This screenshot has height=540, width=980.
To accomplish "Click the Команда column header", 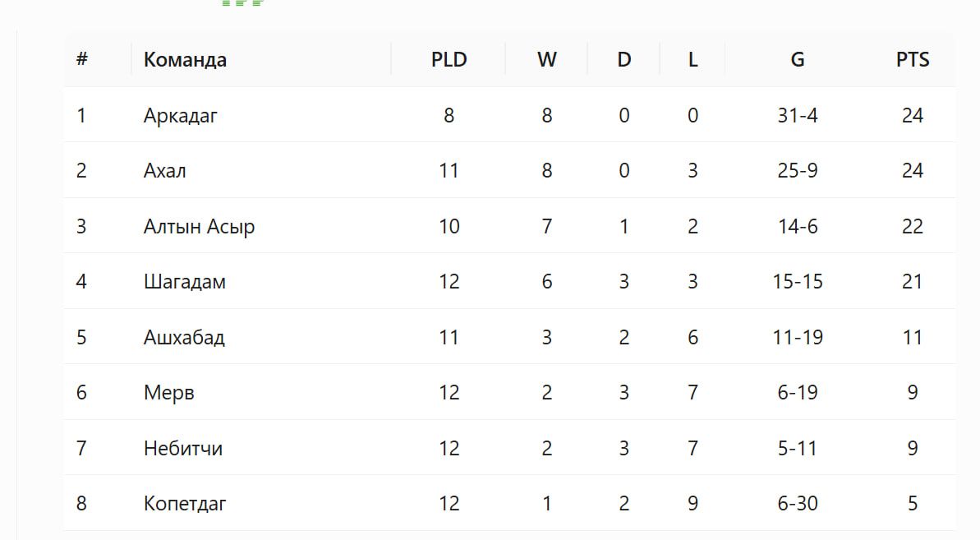I will point(185,59).
